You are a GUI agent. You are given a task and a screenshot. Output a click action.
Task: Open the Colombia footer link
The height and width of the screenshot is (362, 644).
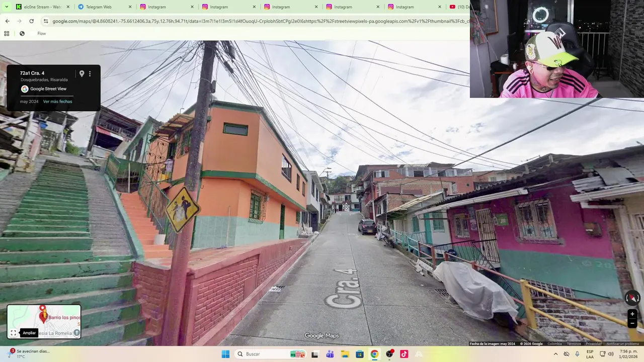point(554,344)
